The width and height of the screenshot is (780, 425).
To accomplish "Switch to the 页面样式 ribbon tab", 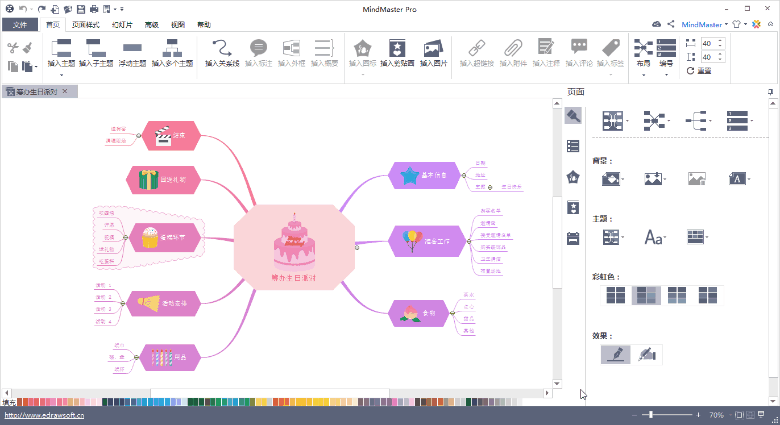I will coord(85,23).
